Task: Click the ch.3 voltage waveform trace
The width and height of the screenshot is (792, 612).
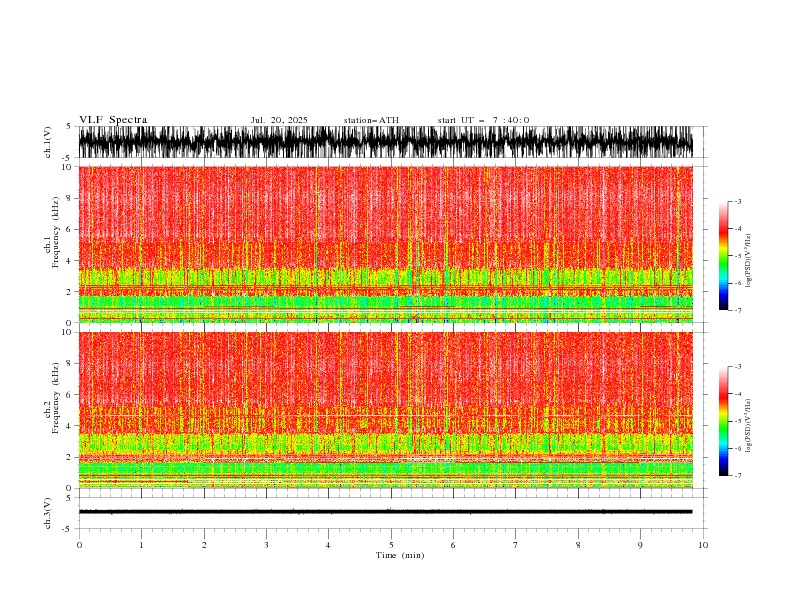Action: (x=385, y=512)
